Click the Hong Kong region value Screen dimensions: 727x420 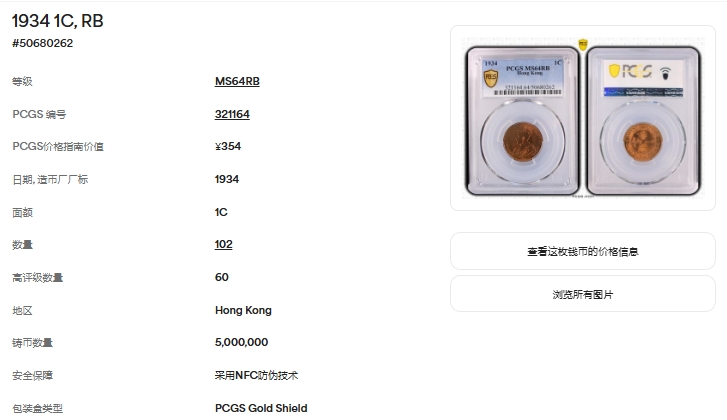pos(243,310)
